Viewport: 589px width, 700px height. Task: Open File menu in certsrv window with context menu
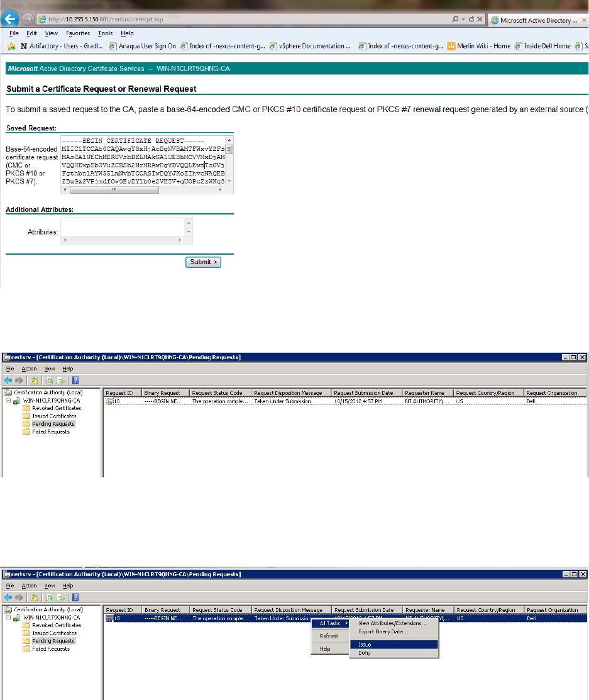[x=10, y=586]
